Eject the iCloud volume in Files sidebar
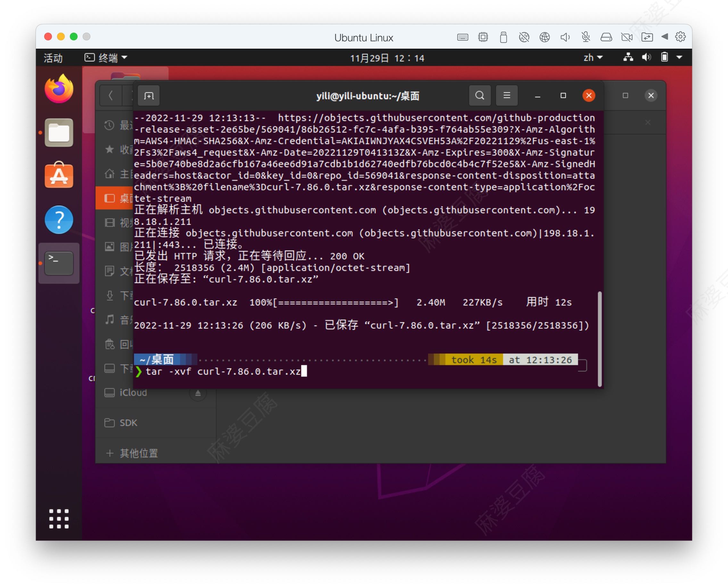The image size is (728, 588). (198, 393)
